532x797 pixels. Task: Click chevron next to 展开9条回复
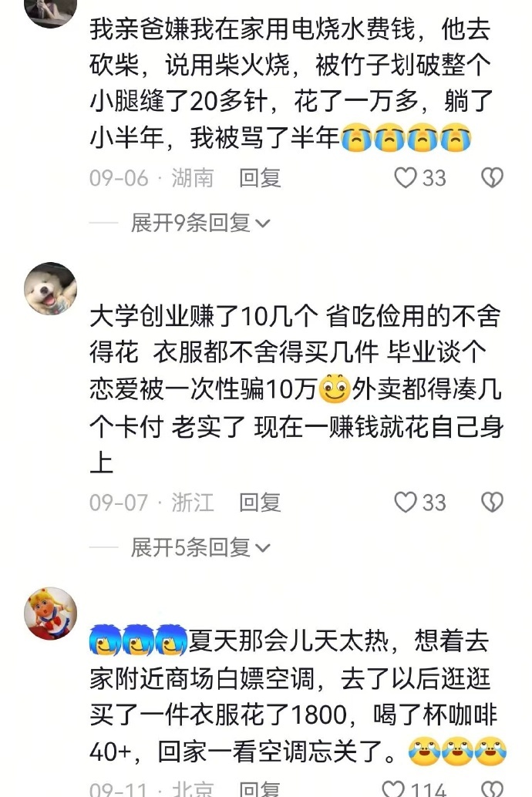tap(262, 224)
